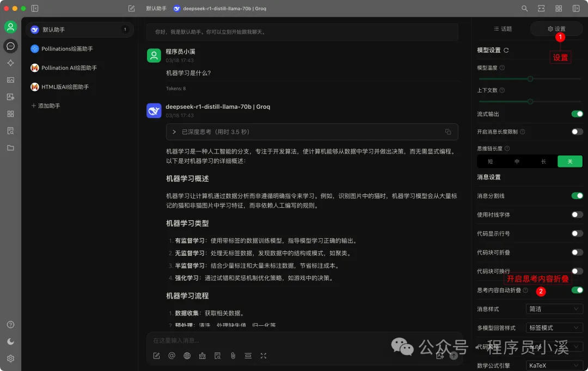Open the translate icon in sidebar
Screen dimensions: 588x371
pos(10,97)
